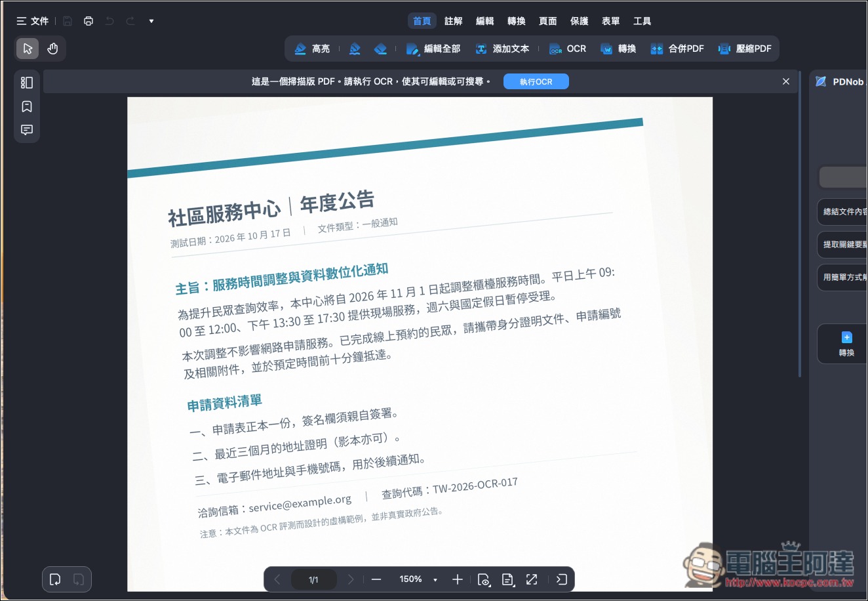This screenshot has width=868, height=601.
Task: Select the wavy underline annotation tool
Action: [x=355, y=49]
